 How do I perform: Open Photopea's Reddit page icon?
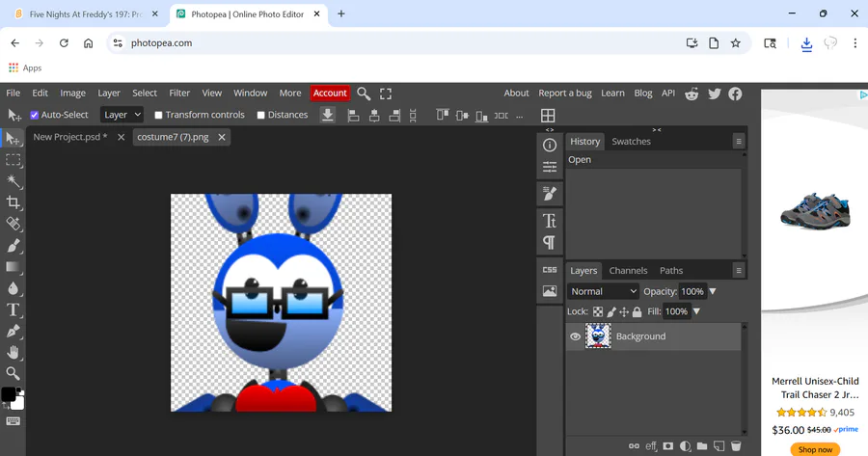coord(692,94)
